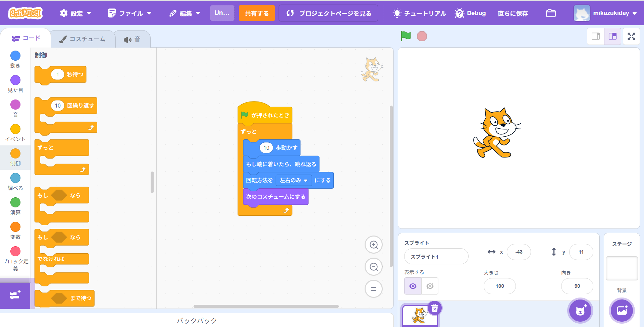644x327 pixels.
Task: Delete sprite using the trash icon
Action: tap(434, 308)
